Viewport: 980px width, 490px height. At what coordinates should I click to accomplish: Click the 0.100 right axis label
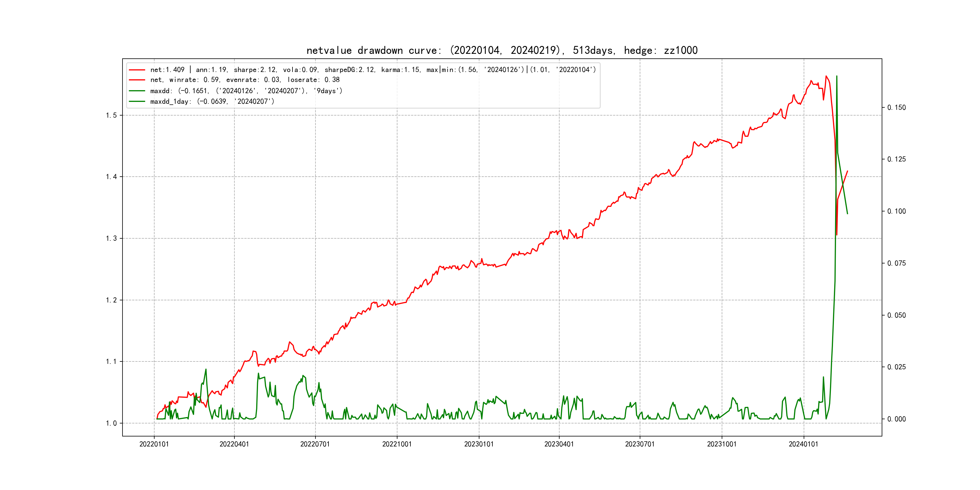click(896, 211)
